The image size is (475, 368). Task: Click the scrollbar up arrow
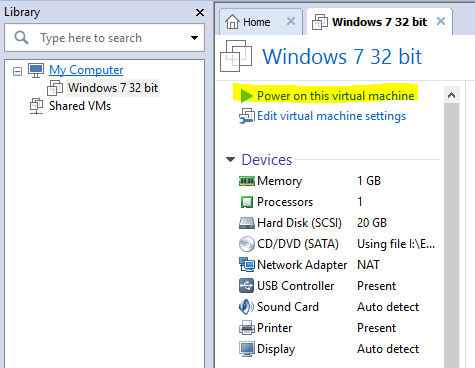pyautogui.click(x=451, y=95)
